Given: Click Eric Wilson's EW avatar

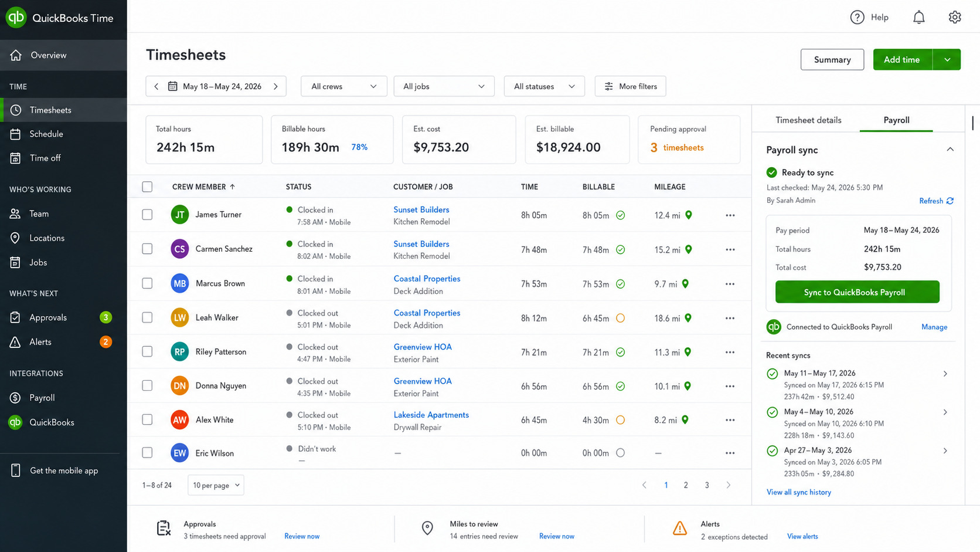Looking at the screenshot, I should [x=179, y=453].
